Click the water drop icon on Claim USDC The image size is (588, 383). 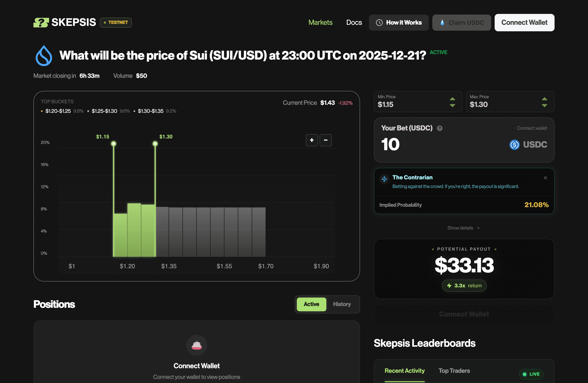(443, 22)
